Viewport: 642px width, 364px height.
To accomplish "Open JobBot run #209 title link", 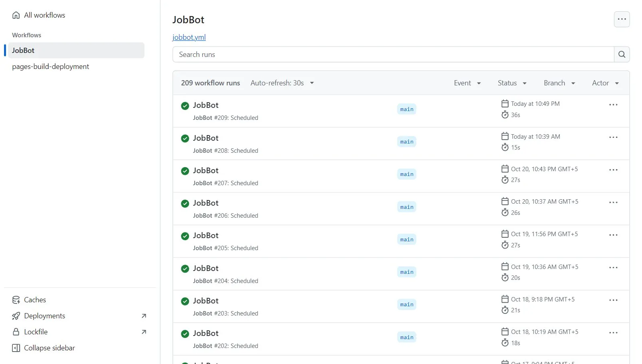I will tap(206, 105).
